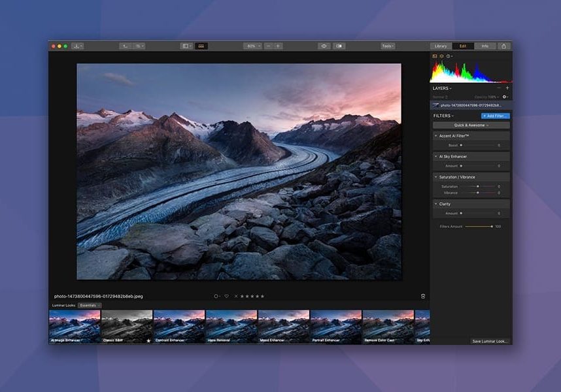The height and width of the screenshot is (392, 561).
Task: Click the main glacier photo canvas
Action: [239, 172]
